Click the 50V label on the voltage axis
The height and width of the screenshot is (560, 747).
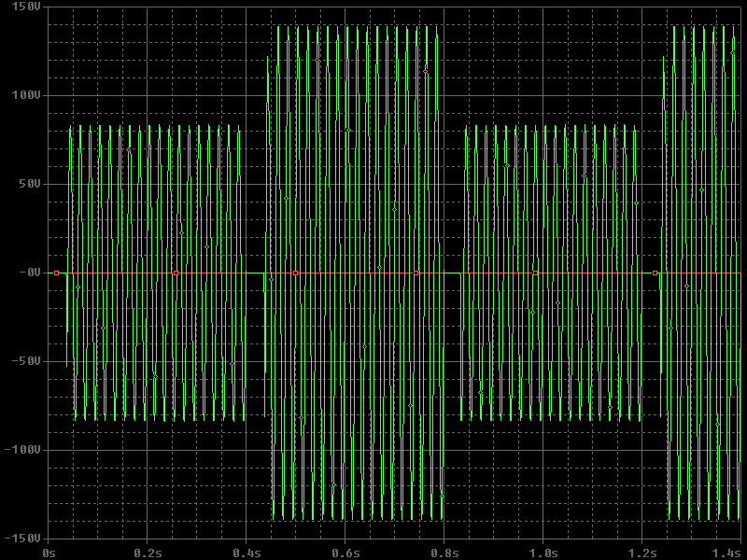click(30, 184)
